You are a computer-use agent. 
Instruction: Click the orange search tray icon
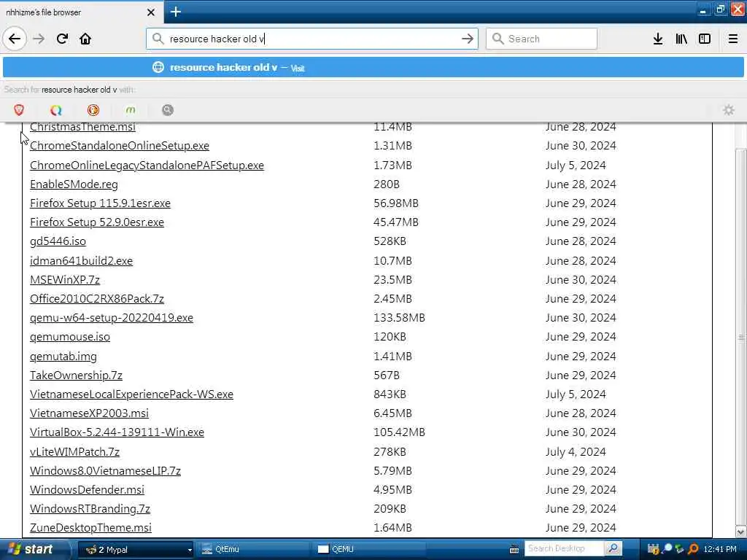coord(693,549)
